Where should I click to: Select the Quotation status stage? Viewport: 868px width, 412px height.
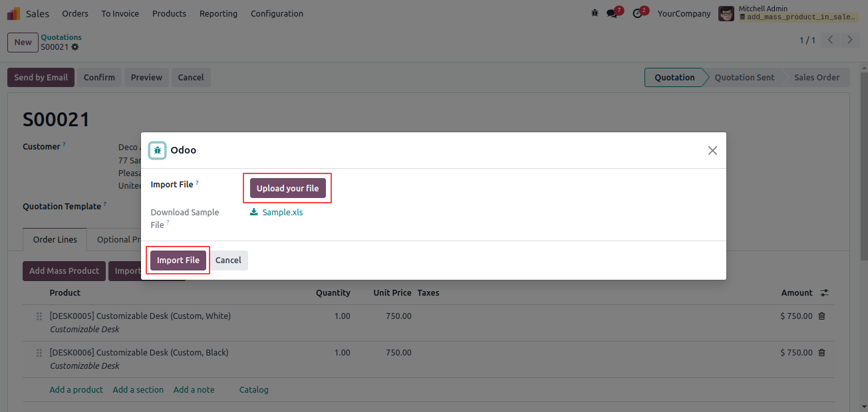click(674, 77)
